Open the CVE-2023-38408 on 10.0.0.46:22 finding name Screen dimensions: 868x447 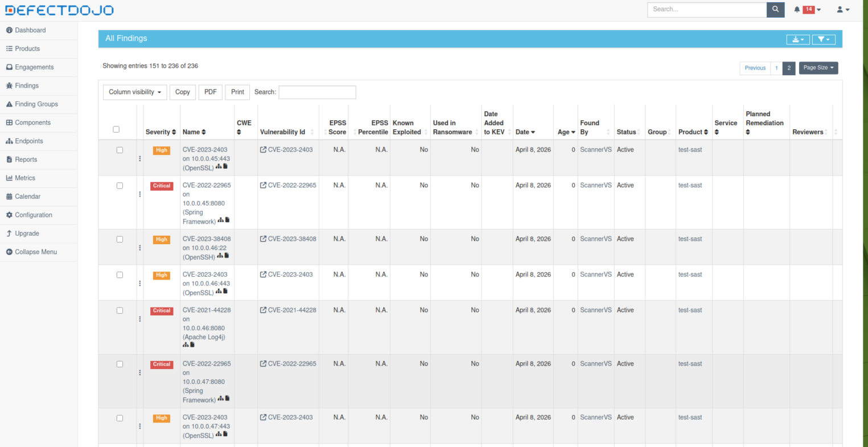[207, 248]
